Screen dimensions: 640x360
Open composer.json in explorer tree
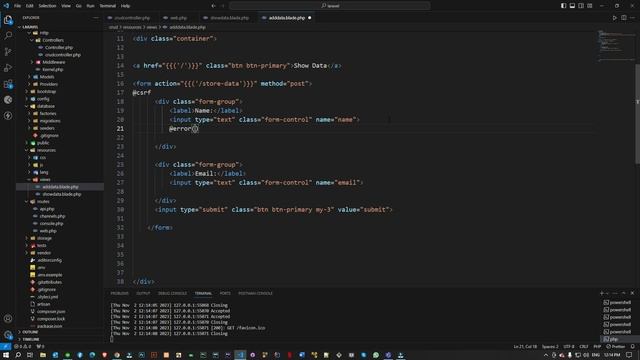tap(51, 311)
